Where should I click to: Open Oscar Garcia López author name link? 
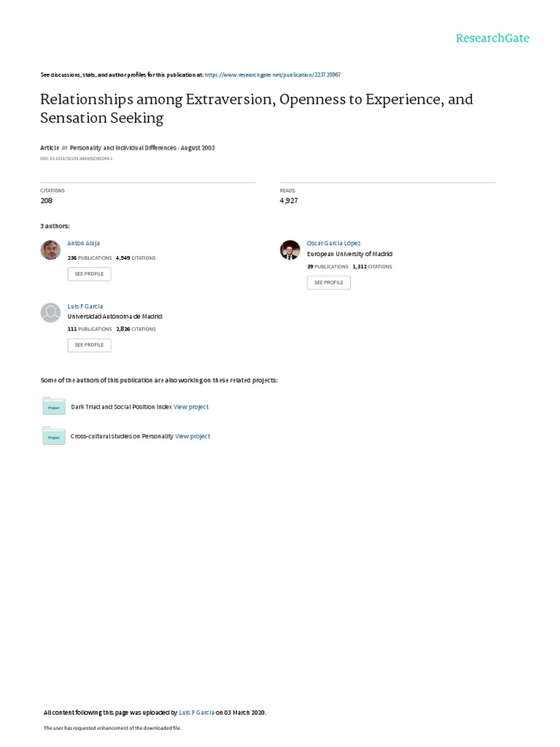(x=333, y=243)
